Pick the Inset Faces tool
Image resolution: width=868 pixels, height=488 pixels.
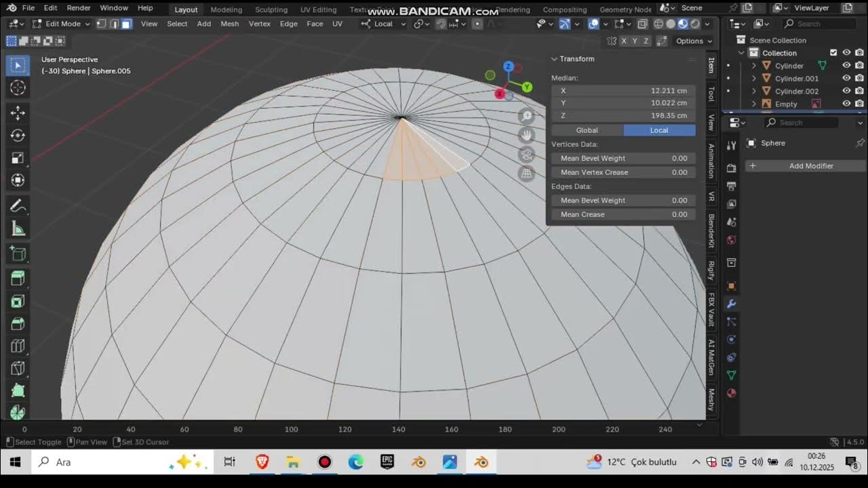point(16,300)
